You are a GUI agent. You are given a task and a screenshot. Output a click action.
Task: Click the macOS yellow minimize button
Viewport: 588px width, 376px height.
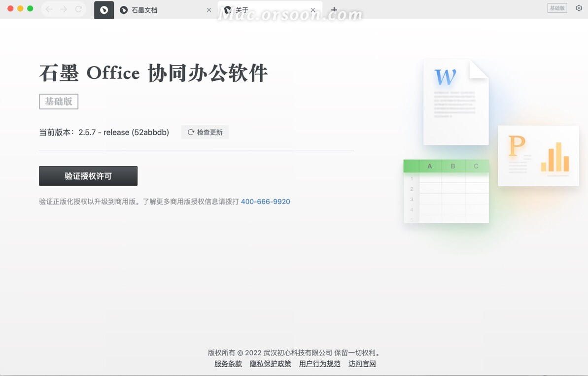pos(20,8)
